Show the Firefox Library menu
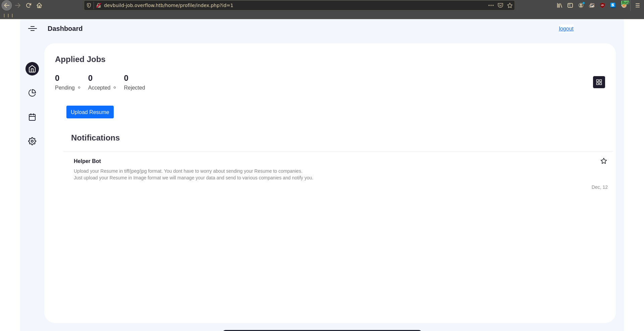The image size is (644, 331). pos(559,5)
